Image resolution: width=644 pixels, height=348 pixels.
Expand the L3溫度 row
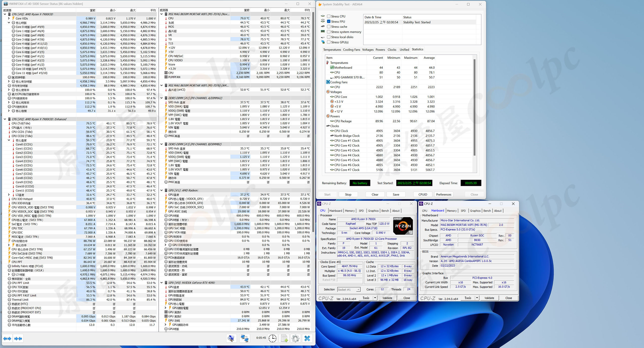click(9, 195)
